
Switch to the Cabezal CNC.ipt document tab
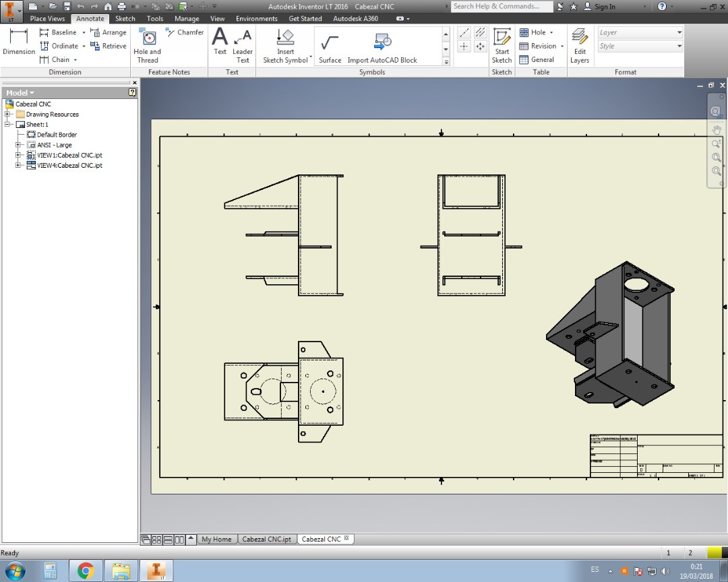(266, 539)
